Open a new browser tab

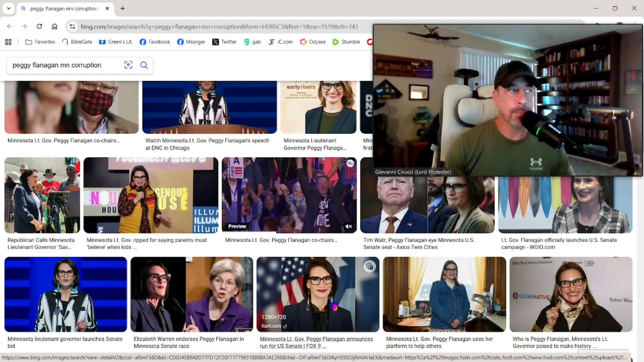click(x=123, y=9)
